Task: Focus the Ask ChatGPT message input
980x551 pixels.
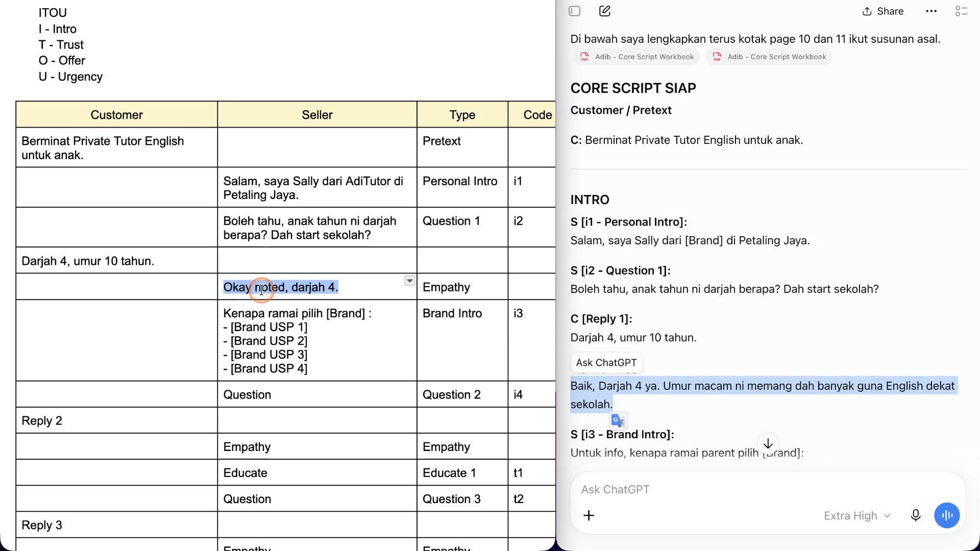Action: (768, 489)
